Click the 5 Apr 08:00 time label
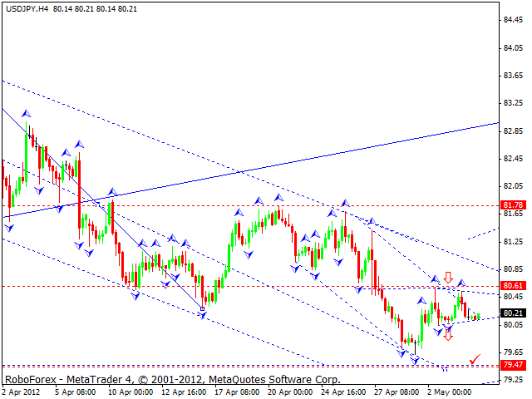532x399 pixels. point(76,392)
